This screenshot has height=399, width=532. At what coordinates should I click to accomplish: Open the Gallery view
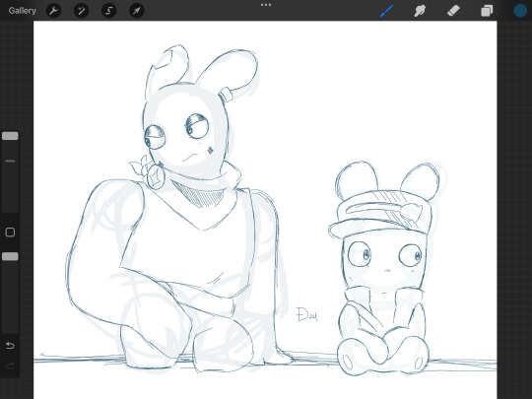coord(23,11)
